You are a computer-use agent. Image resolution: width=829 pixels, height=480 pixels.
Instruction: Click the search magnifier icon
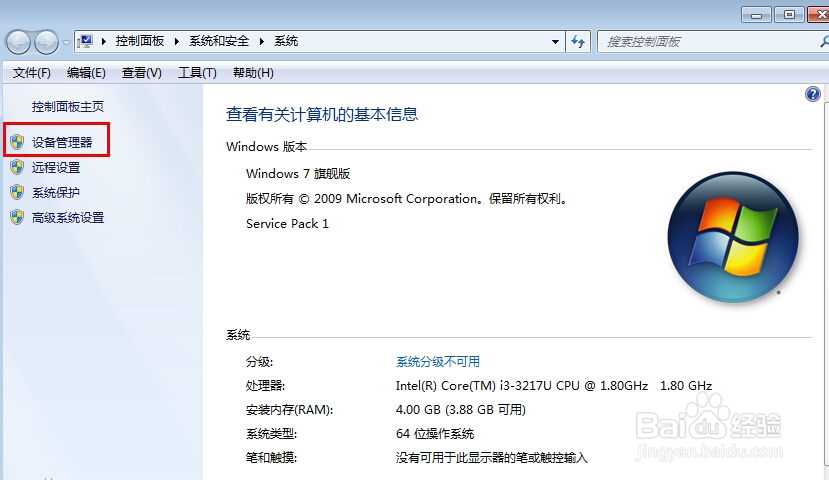point(824,41)
